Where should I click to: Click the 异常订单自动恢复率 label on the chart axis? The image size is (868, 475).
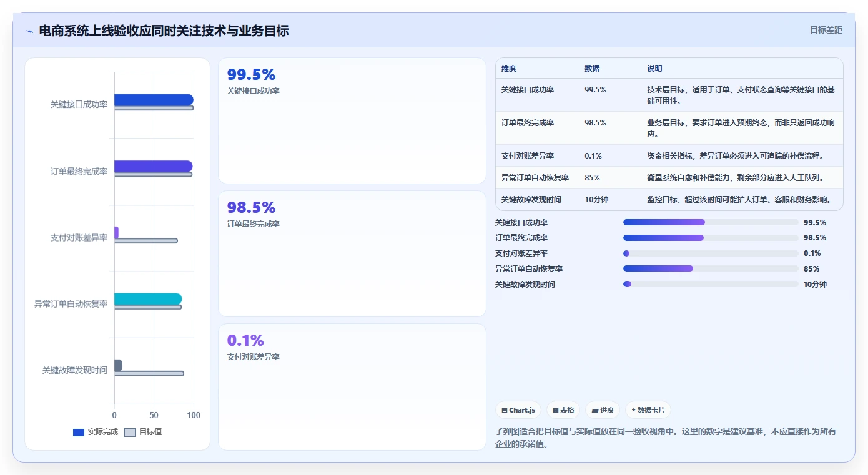click(71, 304)
